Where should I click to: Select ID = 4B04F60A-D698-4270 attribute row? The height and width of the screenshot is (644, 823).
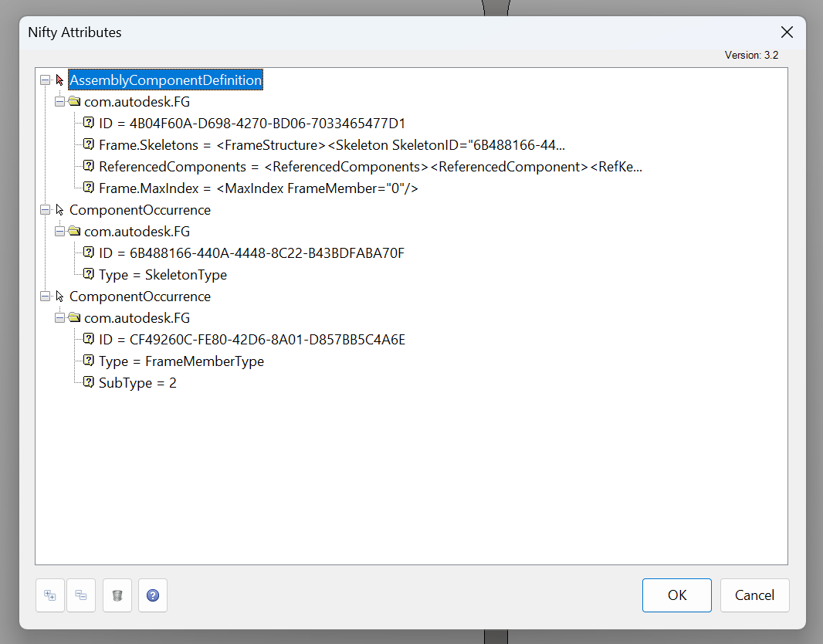pos(252,124)
